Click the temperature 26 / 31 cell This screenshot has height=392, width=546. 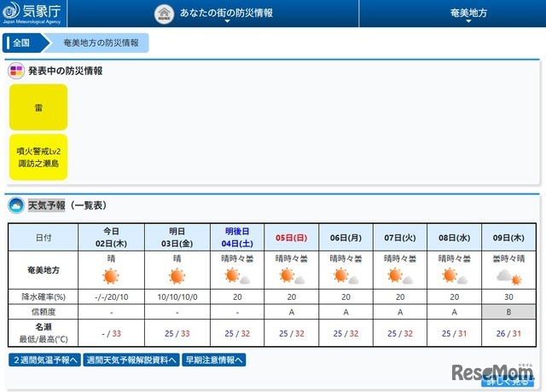coord(508,333)
